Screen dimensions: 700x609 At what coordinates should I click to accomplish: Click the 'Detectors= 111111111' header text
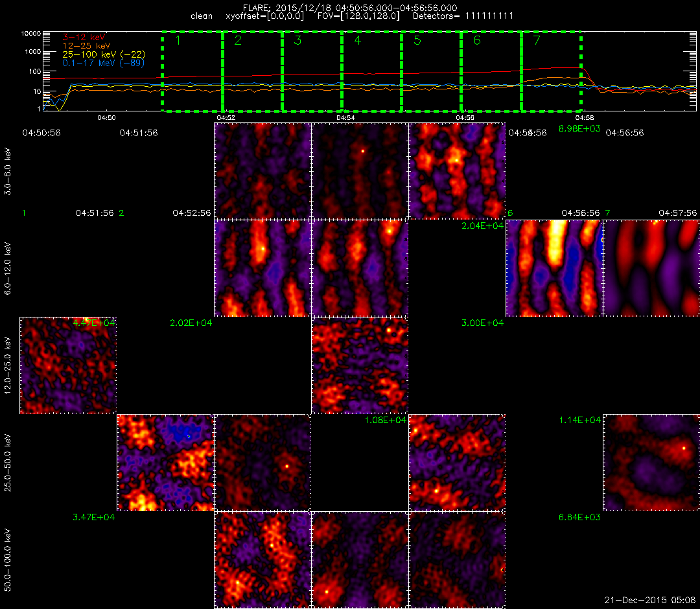click(463, 16)
